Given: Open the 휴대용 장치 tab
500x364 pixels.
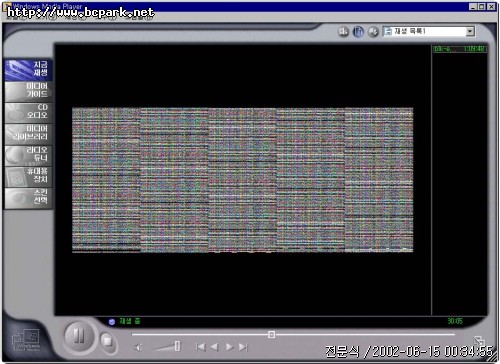Looking at the screenshot, I should pyautogui.click(x=29, y=176).
